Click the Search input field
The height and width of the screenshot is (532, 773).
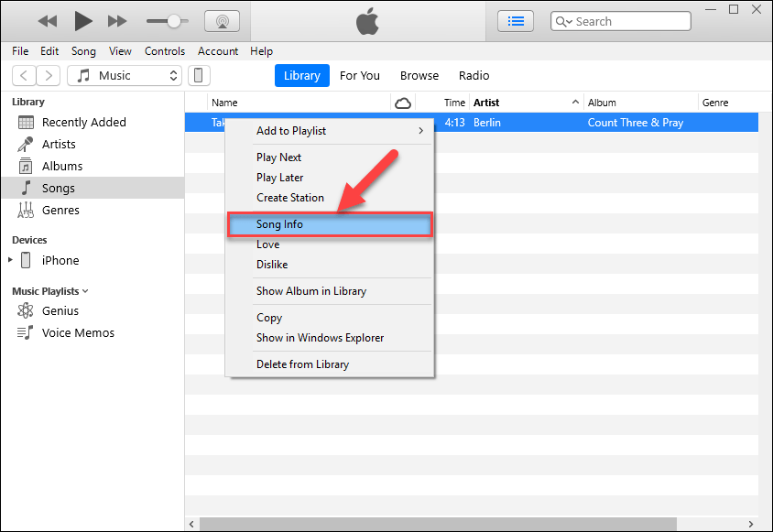[632, 21]
